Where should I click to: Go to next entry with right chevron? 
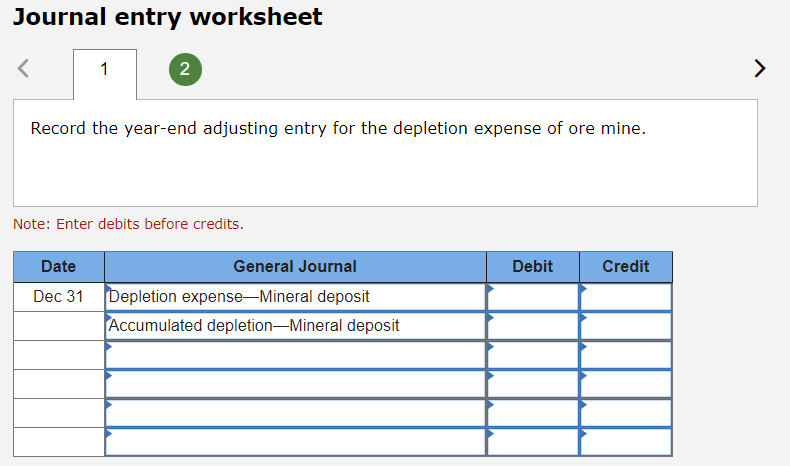tap(760, 68)
